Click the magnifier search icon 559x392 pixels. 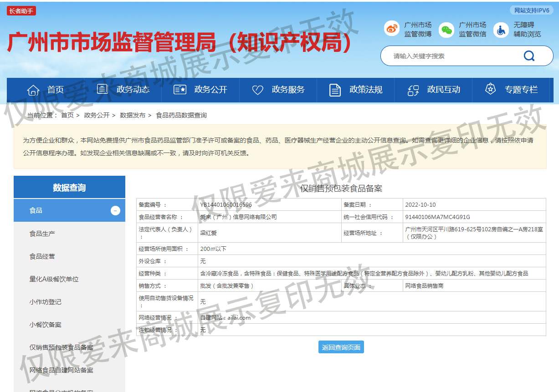tap(529, 56)
